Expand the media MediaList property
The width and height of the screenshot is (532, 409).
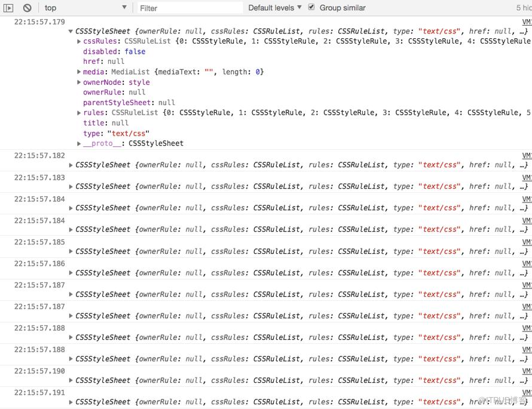[79, 72]
